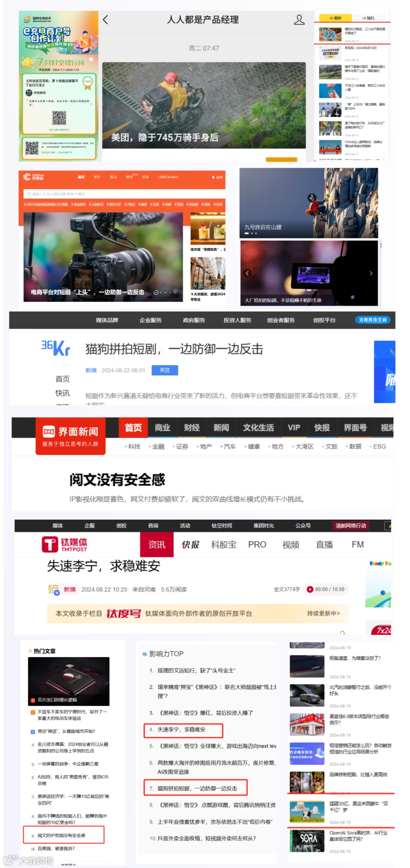Select the VIP tab on 界面新闻
410x868 pixels.
tap(294, 428)
